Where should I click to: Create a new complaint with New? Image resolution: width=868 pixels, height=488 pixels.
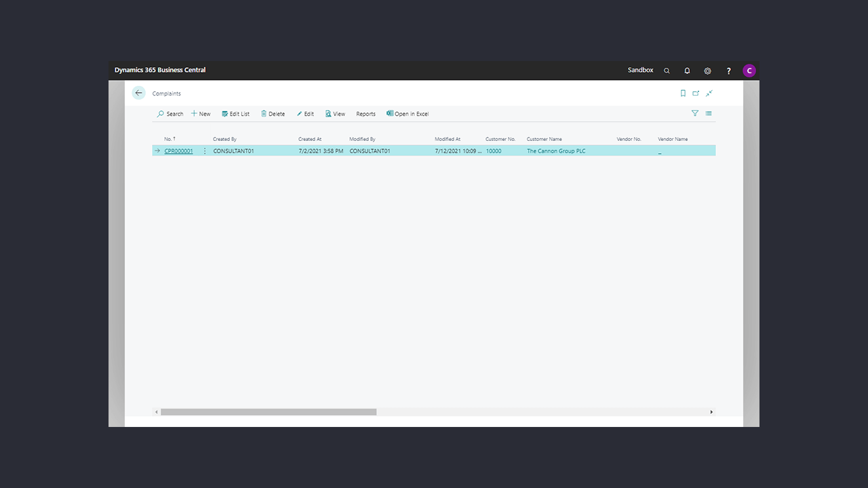pos(201,114)
